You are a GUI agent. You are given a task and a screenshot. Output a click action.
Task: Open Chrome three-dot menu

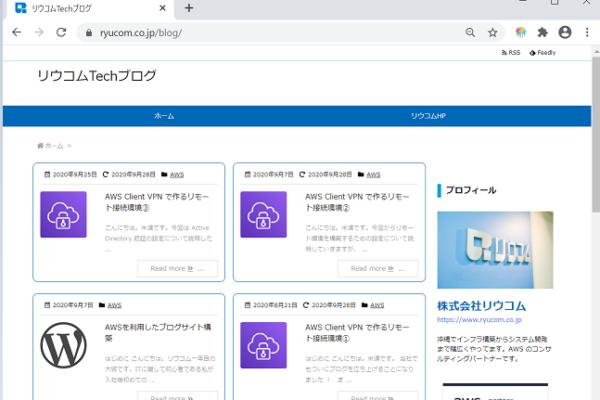pos(587,32)
